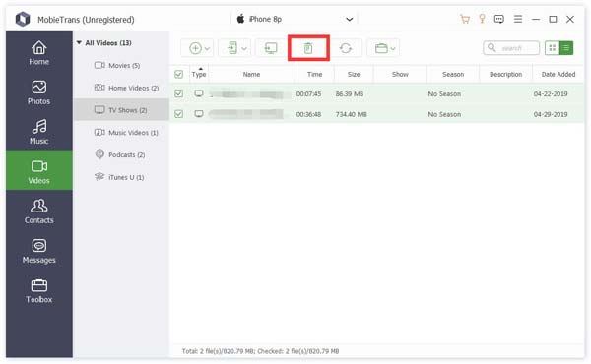Click the 04-29-2019 date cell
The image size is (591, 364).
click(551, 114)
